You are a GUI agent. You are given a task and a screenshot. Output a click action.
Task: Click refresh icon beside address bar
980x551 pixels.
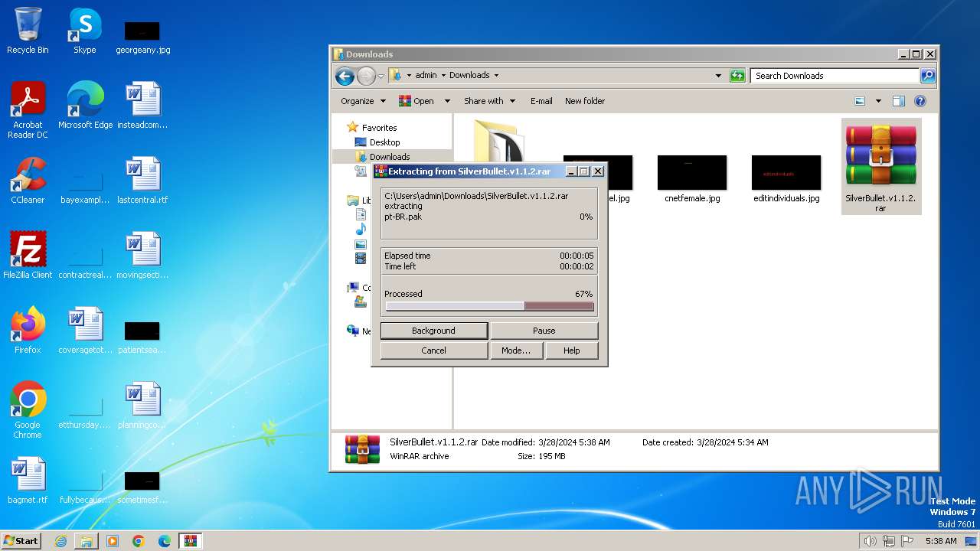(x=737, y=75)
